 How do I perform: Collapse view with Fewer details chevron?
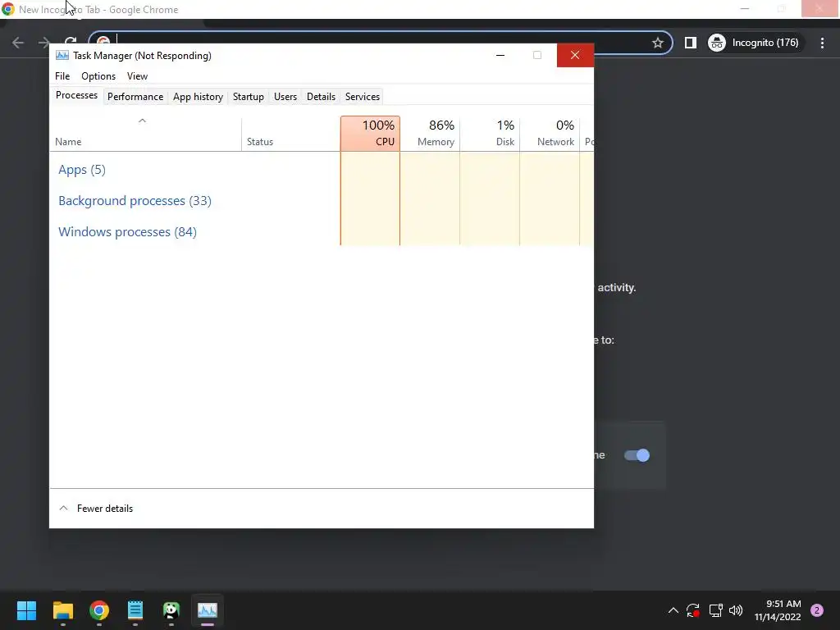tap(63, 508)
